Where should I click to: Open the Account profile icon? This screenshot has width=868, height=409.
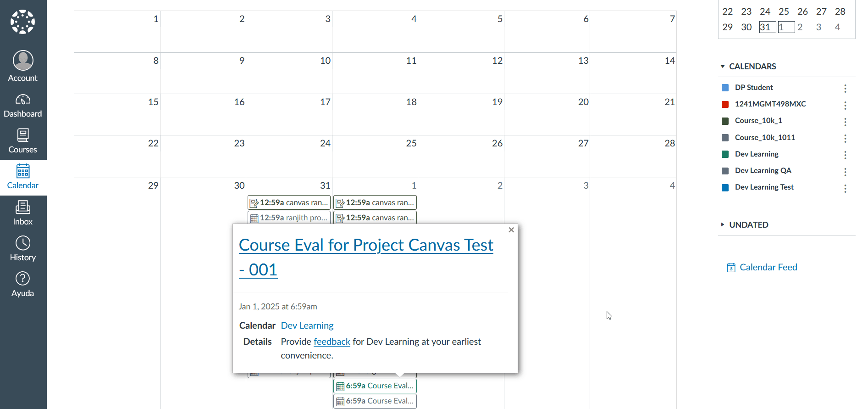[23, 61]
